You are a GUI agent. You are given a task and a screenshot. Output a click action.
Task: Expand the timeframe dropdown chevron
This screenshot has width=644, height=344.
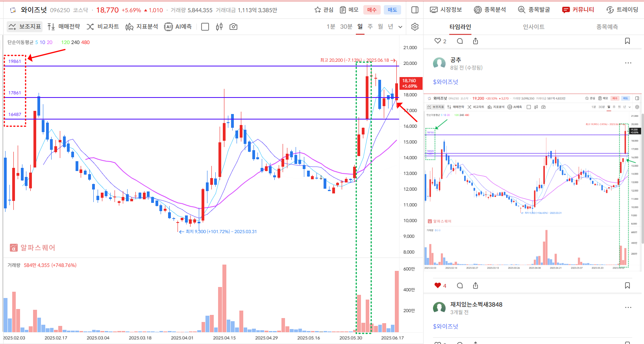[x=400, y=27]
